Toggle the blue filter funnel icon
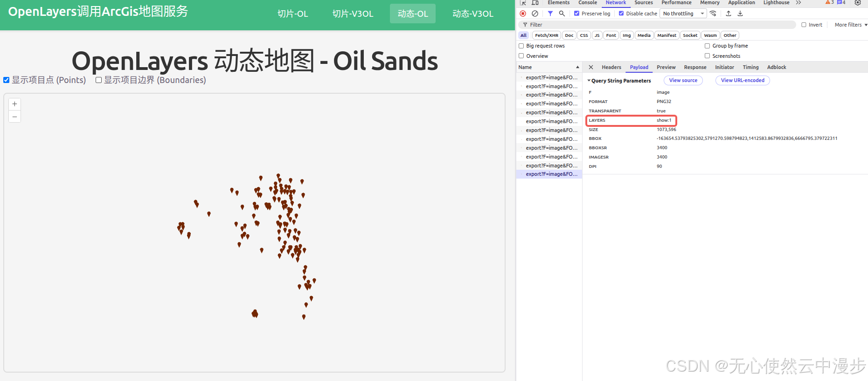Image resolution: width=868 pixels, height=381 pixels. pyautogui.click(x=550, y=14)
